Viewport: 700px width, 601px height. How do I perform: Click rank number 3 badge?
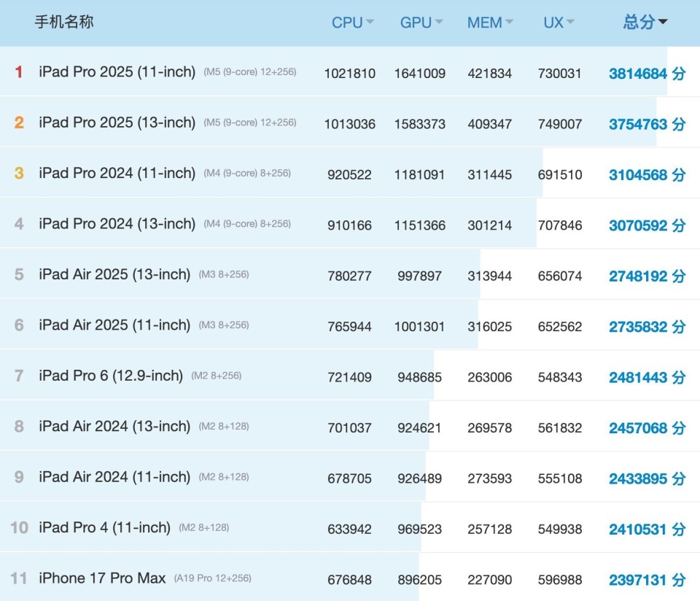[x=19, y=174]
